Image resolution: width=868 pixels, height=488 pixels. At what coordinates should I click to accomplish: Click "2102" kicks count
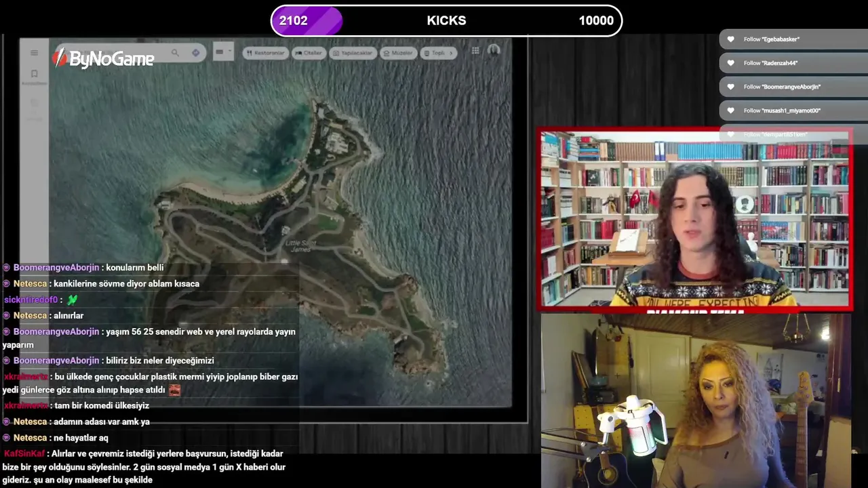tap(294, 20)
